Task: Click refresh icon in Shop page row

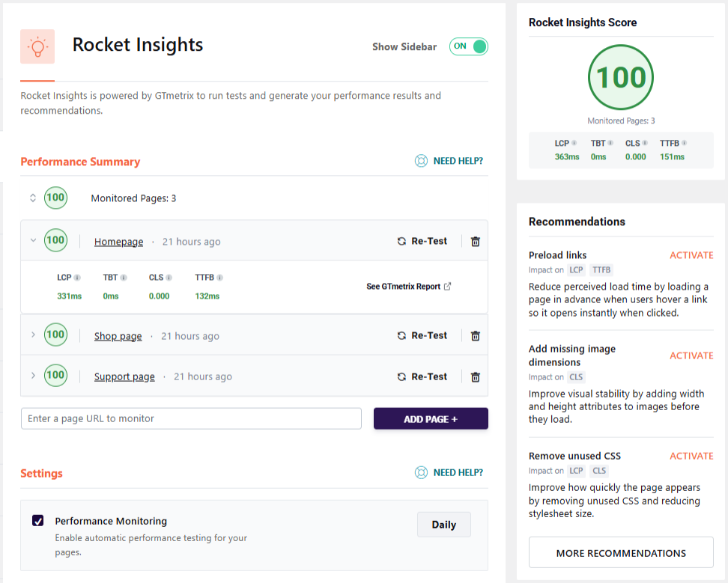Action: (x=401, y=336)
